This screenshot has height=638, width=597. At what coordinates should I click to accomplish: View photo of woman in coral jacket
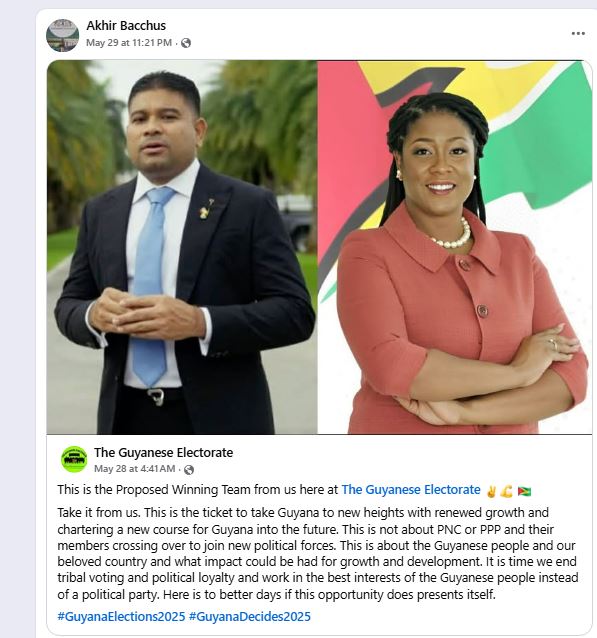pos(455,247)
